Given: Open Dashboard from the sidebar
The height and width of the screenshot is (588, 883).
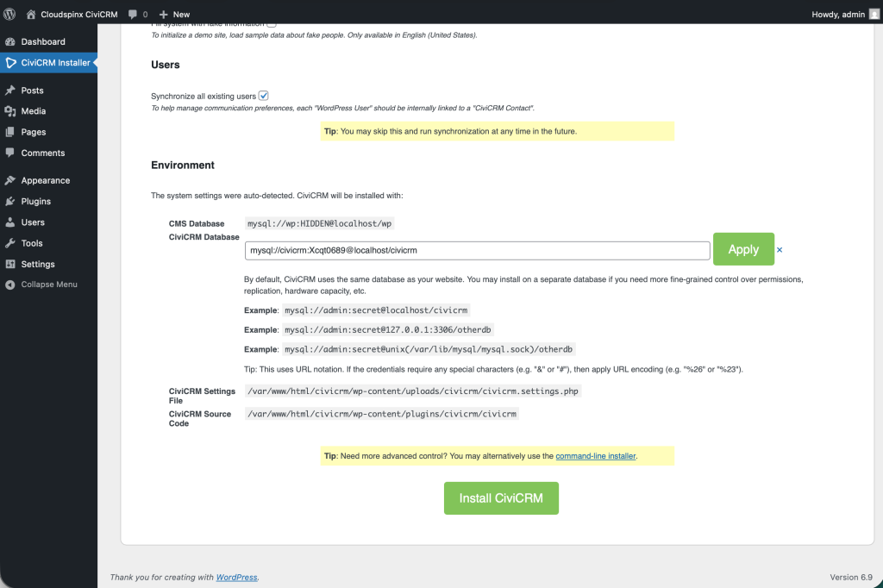Looking at the screenshot, I should [x=43, y=41].
